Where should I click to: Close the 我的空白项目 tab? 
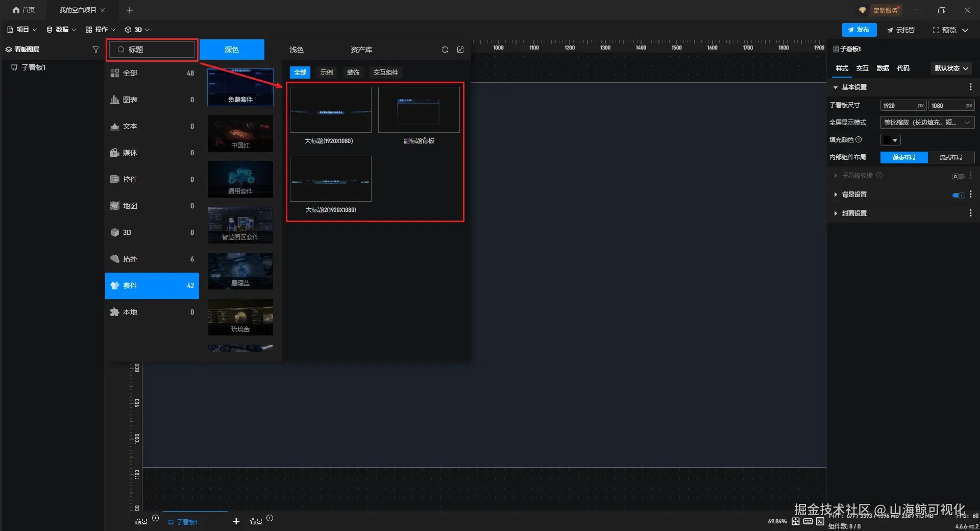click(103, 10)
